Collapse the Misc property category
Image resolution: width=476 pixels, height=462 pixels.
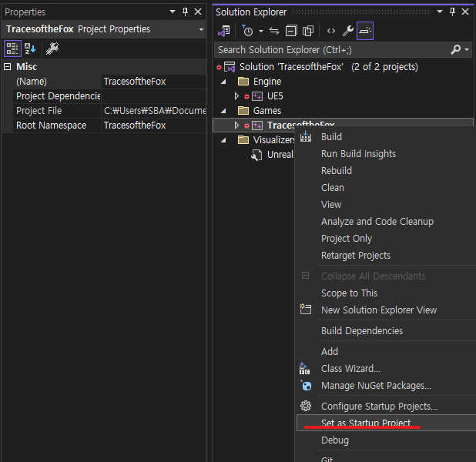[8, 67]
